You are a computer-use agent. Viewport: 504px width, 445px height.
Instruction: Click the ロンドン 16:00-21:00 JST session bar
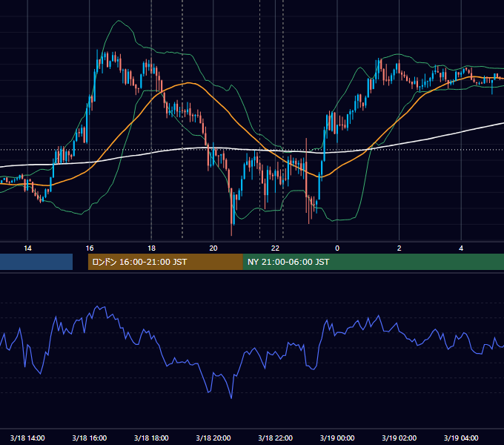[165, 262]
